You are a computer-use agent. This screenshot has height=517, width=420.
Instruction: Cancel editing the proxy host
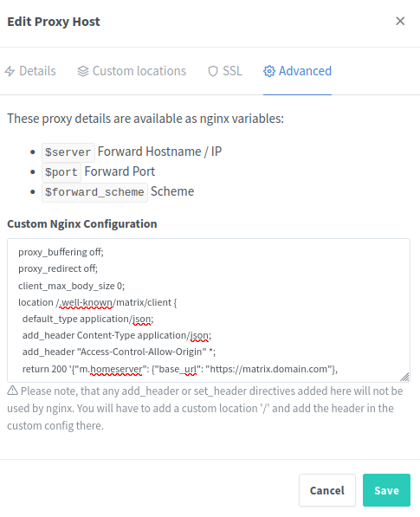[x=327, y=490]
